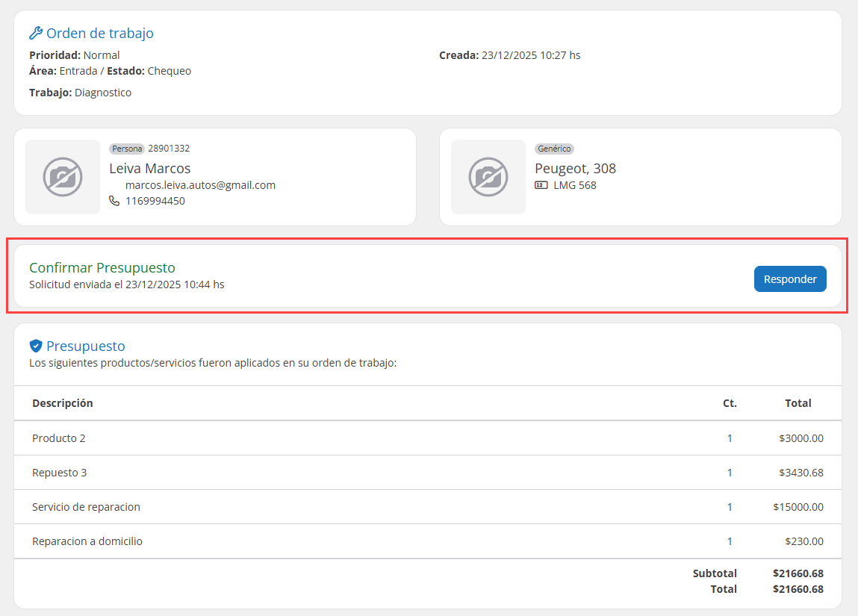This screenshot has width=858, height=616.
Task: Click the customer name Leiva Marcos
Action: pyautogui.click(x=150, y=168)
